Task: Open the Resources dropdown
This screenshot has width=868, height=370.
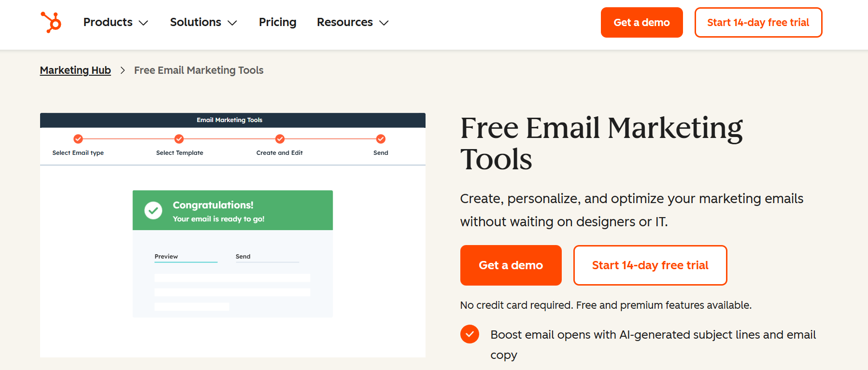Action: coord(353,22)
